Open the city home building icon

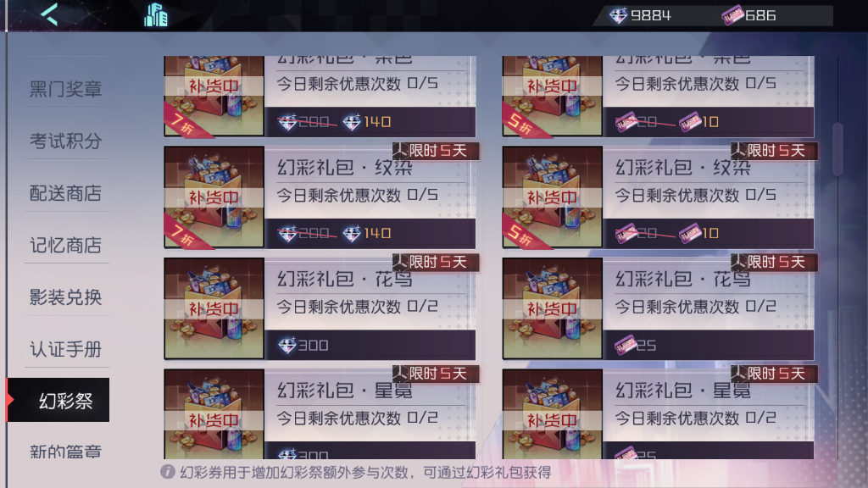click(156, 15)
